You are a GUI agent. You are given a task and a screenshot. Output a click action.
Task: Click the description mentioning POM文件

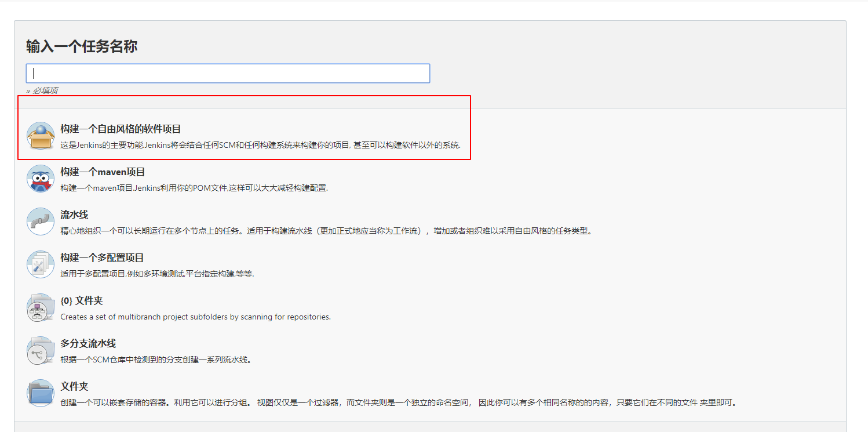[x=194, y=188]
